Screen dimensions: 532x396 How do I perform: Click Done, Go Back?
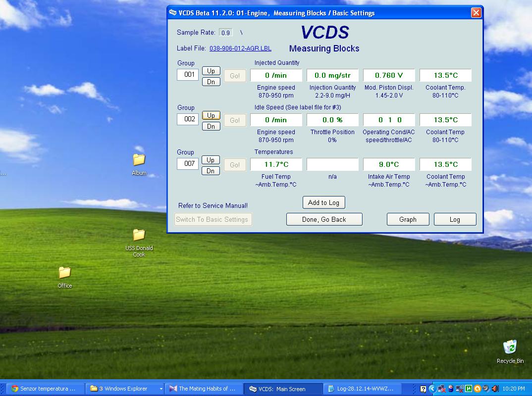click(324, 219)
